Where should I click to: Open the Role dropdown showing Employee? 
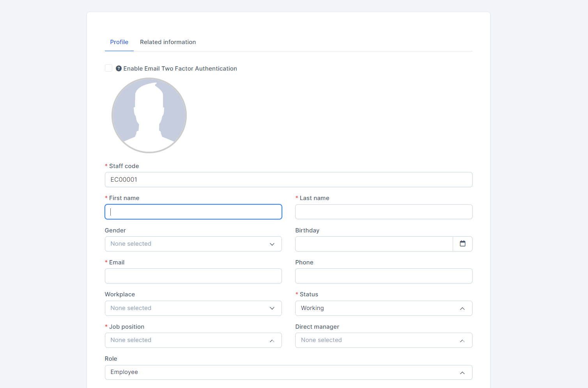click(x=288, y=372)
